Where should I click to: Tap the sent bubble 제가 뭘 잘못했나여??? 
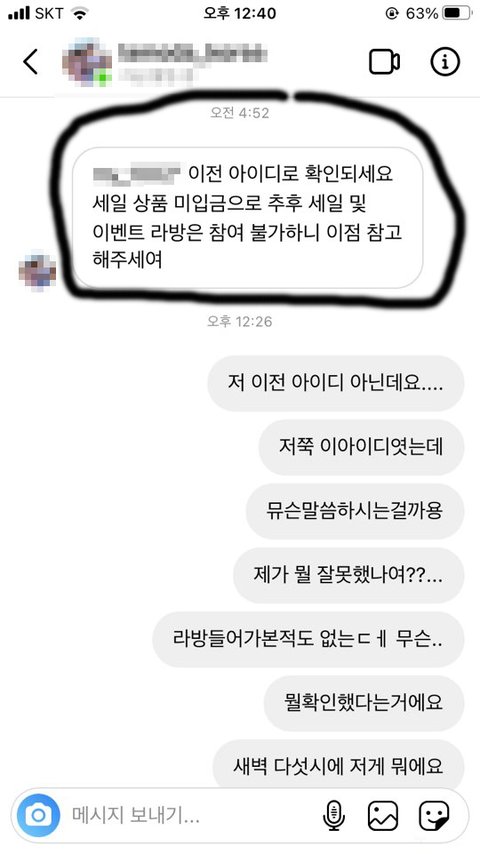click(x=349, y=575)
